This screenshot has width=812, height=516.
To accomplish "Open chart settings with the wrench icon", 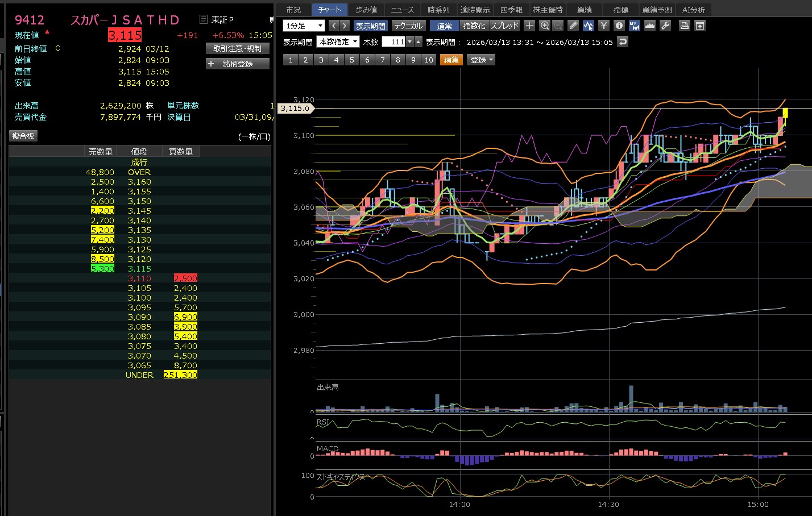I will tap(665, 26).
